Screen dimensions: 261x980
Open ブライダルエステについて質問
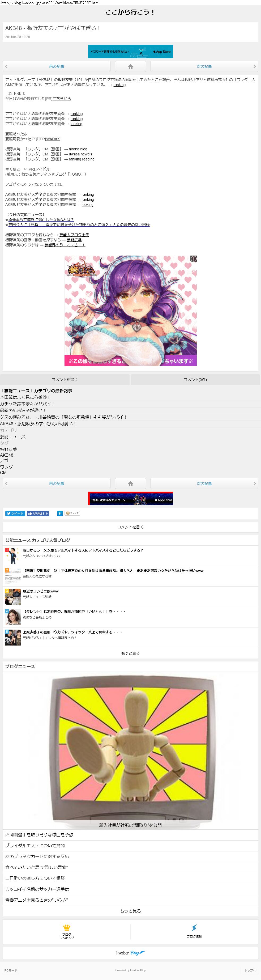tap(131, 845)
